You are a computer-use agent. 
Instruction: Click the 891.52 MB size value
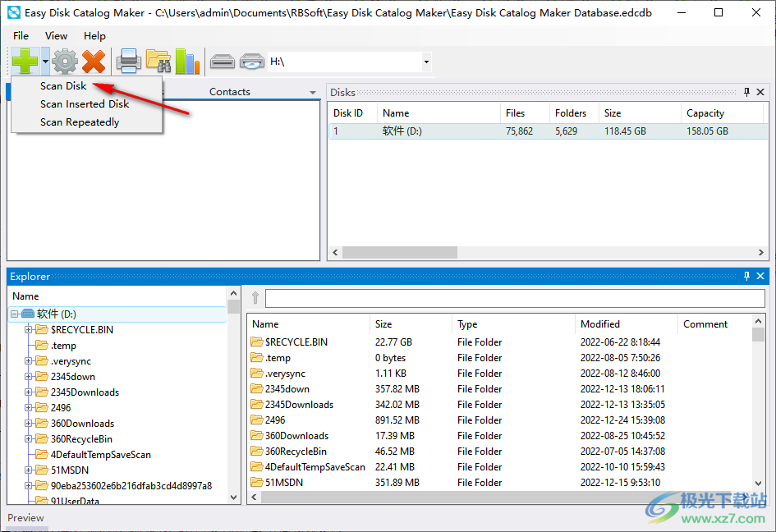397,420
